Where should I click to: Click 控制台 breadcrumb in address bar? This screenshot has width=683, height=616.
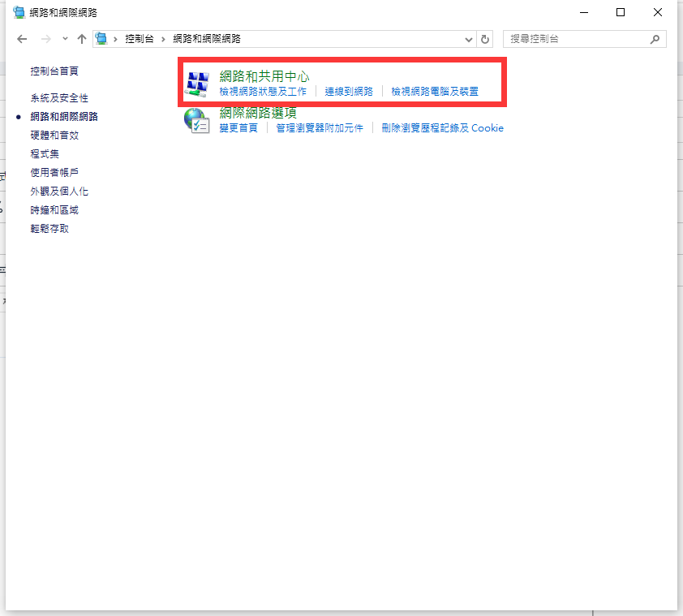(140, 39)
